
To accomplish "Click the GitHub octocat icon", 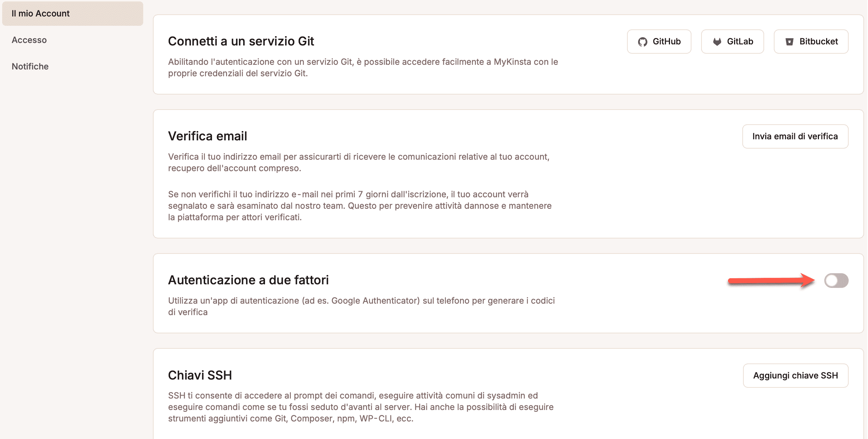I will (x=643, y=42).
